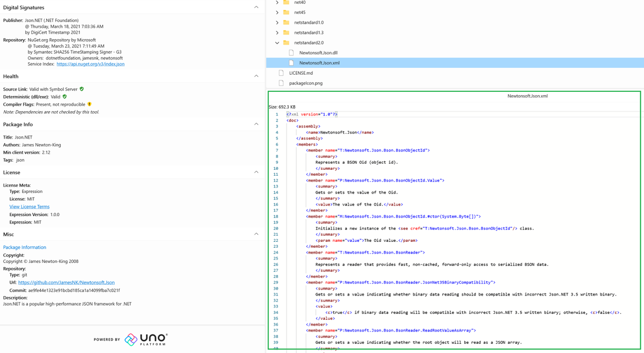Viewport: 644px width, 353px height.
Task: Click the Authors James Newton-King text
Action: tap(32, 145)
